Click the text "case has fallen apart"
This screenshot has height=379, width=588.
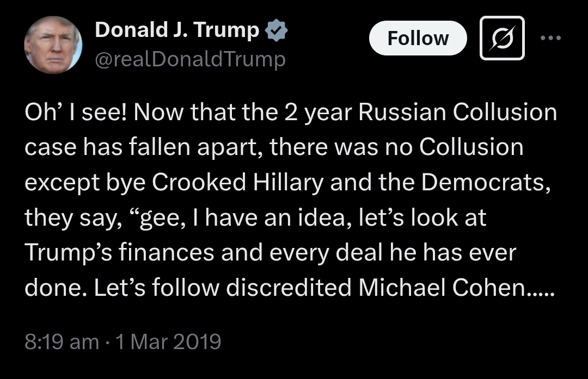tap(143, 147)
